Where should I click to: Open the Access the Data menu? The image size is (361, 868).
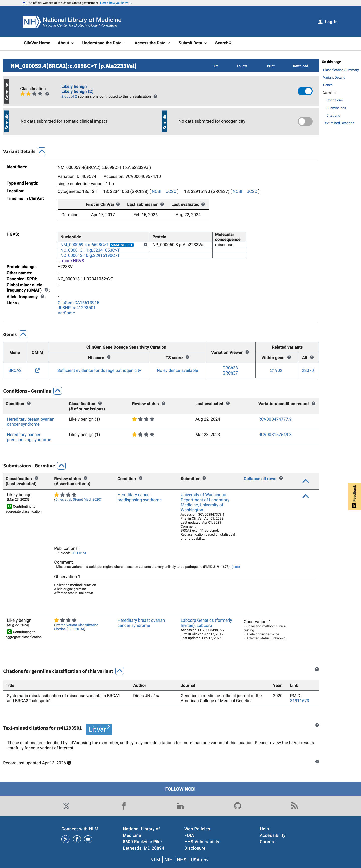[152, 43]
